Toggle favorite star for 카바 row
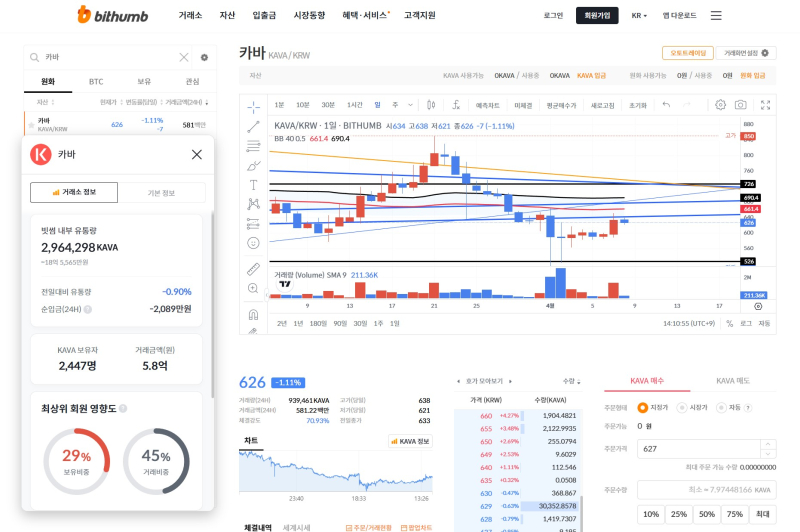 tap(32, 124)
